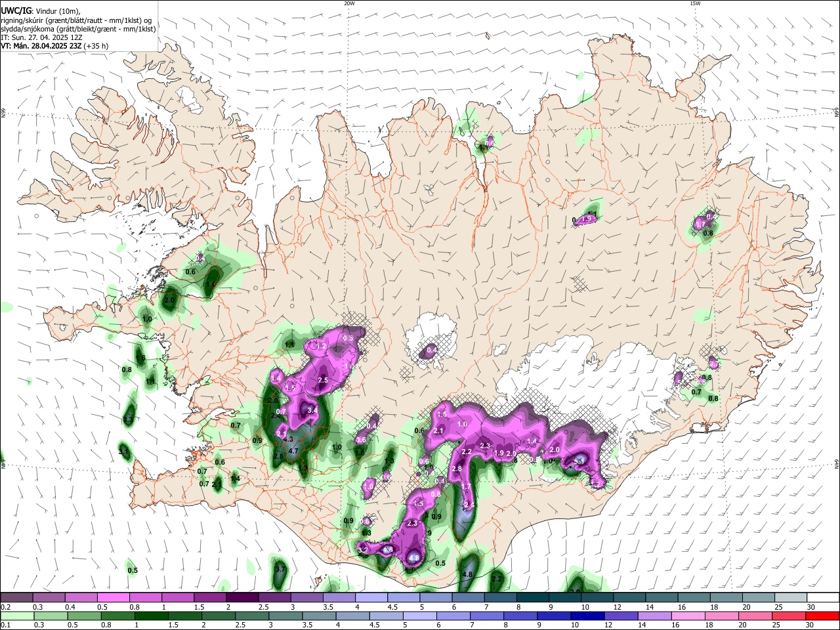840x630 pixels.
Task: Pick the light lavender 4–4.5 snow swatch
Action: tap(371, 597)
